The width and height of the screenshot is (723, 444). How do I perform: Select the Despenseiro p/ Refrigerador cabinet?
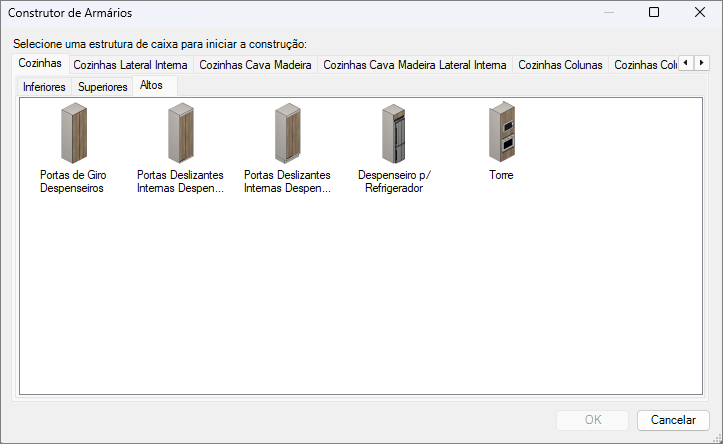pyautogui.click(x=394, y=148)
